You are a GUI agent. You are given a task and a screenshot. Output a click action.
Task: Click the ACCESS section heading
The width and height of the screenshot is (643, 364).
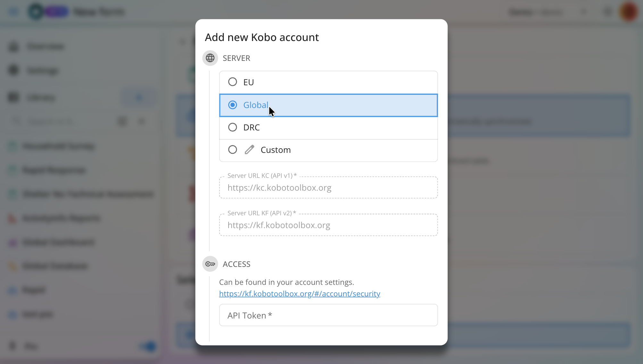coord(236,264)
